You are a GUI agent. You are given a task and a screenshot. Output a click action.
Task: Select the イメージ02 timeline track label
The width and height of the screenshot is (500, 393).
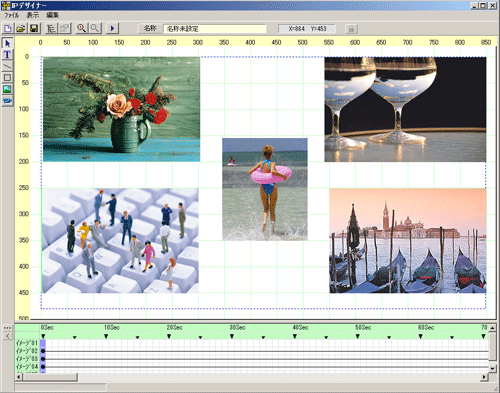point(27,351)
